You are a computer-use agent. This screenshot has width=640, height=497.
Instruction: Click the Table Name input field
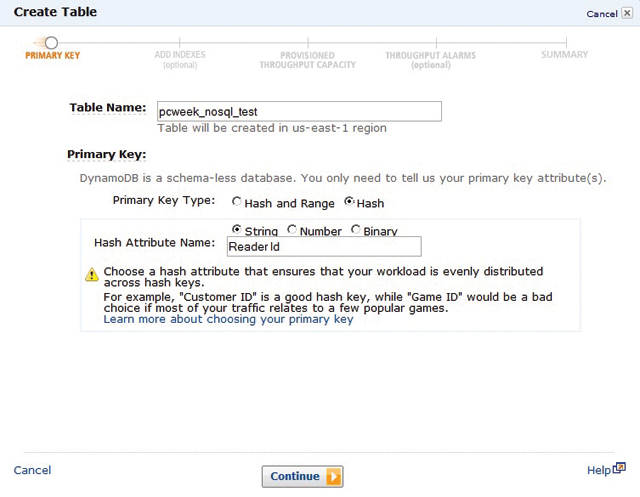(x=299, y=111)
